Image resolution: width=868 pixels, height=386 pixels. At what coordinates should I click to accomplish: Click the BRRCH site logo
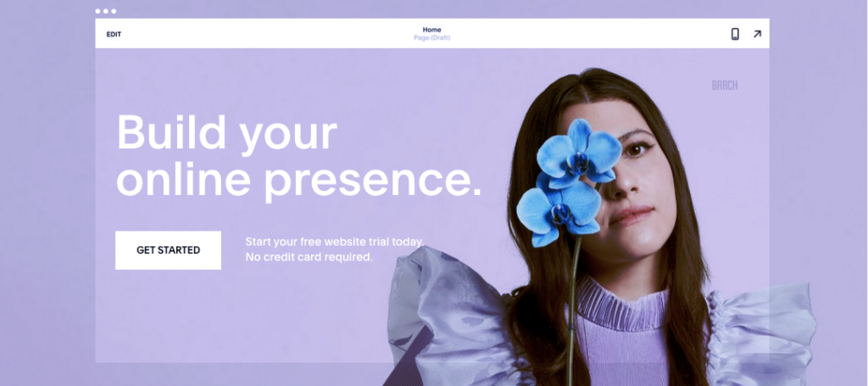725,86
